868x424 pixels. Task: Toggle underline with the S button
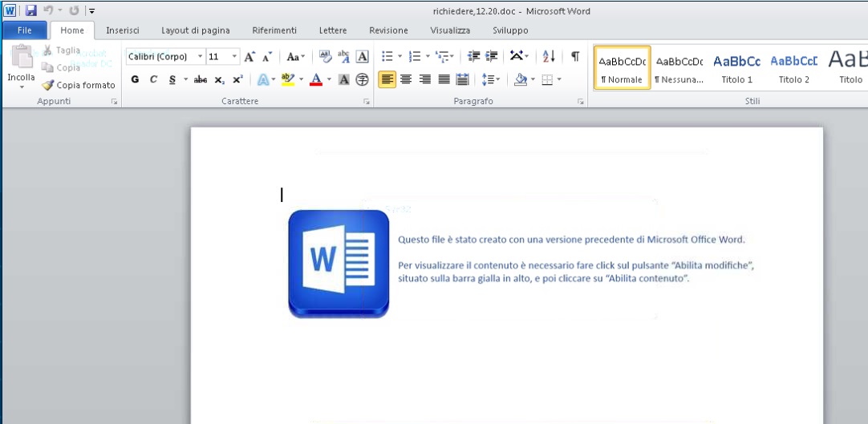coord(172,79)
